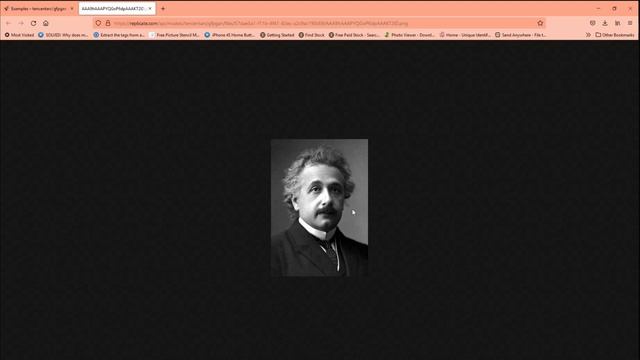The image size is (640, 360).
Task: Close the active PNG image tab
Action: (x=150, y=9)
